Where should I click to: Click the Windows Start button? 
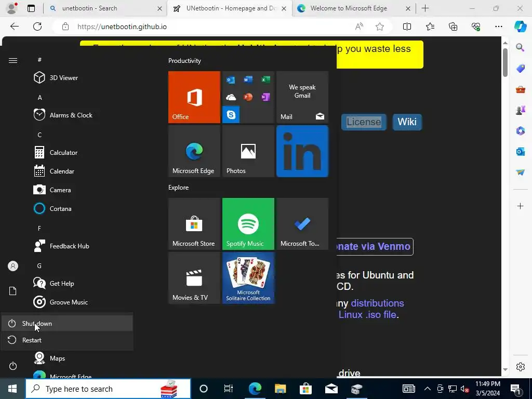12,389
